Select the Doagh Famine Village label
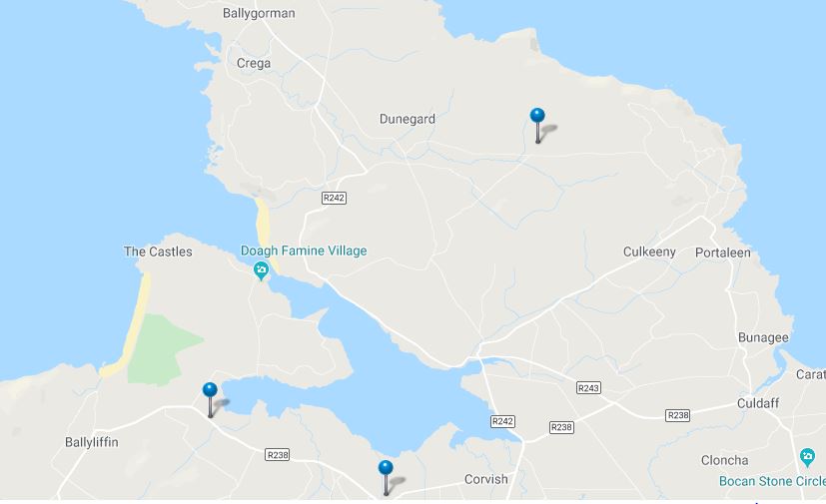Screen dimensions: 826x504 (x=304, y=251)
